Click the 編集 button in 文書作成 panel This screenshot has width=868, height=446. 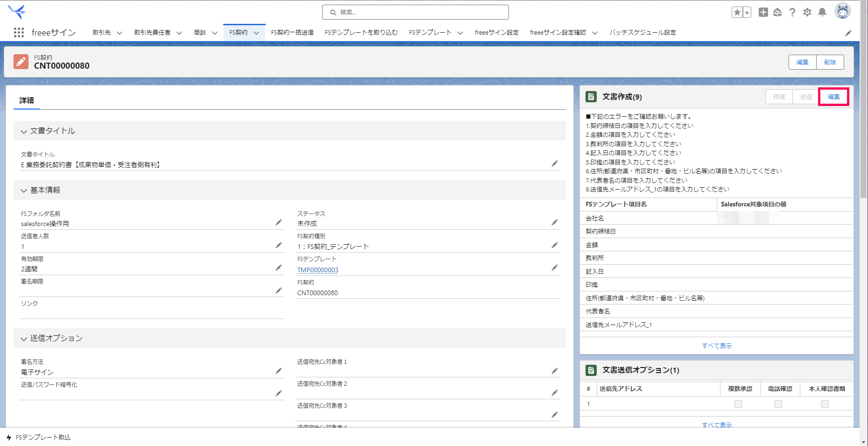click(833, 97)
